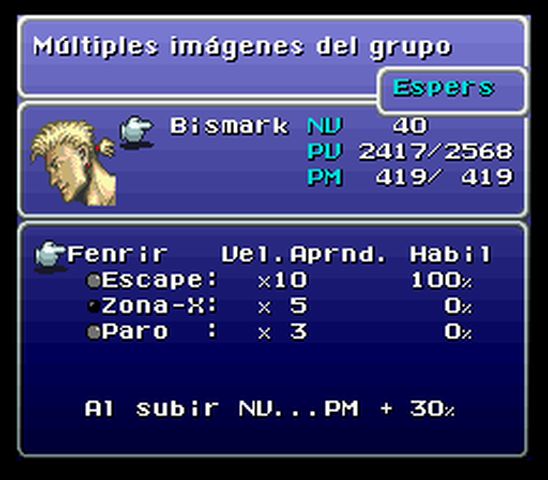Click the gray dot next to Escape
Screen dimensions: 548x480
pos(94,281)
